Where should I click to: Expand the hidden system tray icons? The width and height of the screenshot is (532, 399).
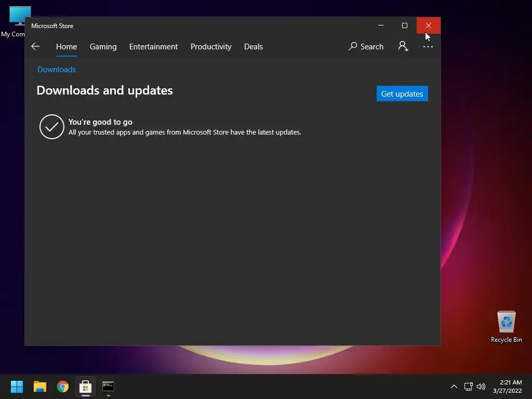(454, 387)
